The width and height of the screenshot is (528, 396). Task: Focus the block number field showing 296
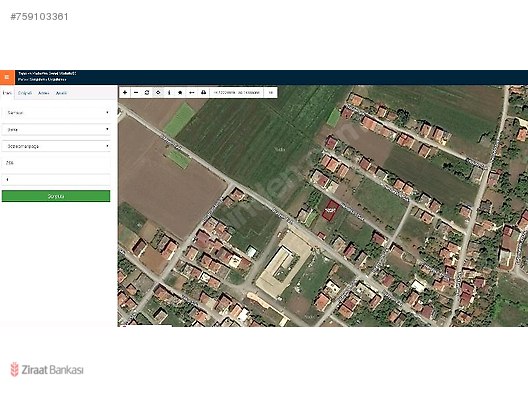pos(56,163)
